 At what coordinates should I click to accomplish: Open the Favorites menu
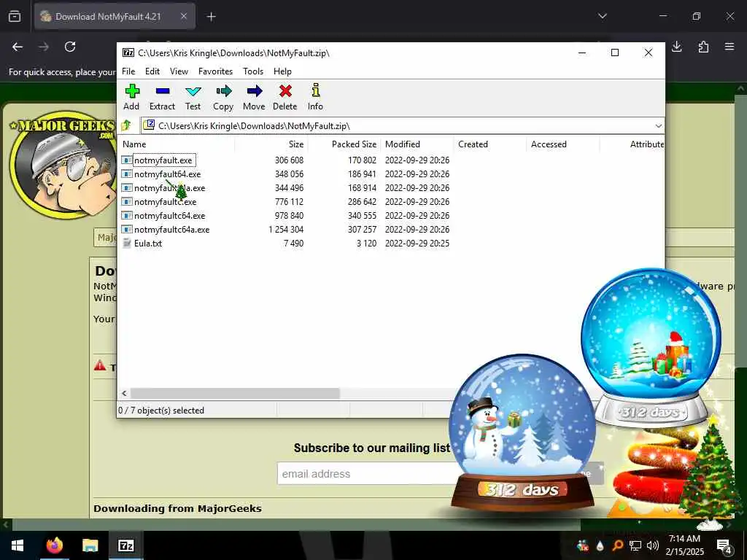click(215, 71)
